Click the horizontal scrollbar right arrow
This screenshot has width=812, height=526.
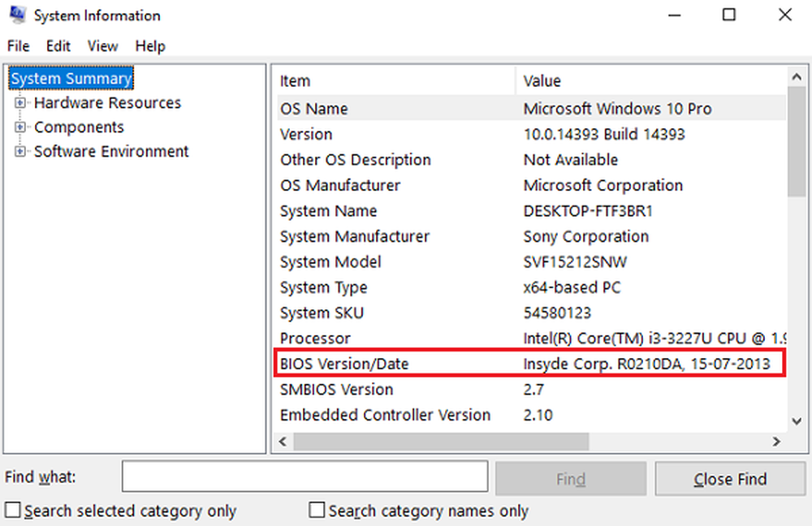(776, 442)
